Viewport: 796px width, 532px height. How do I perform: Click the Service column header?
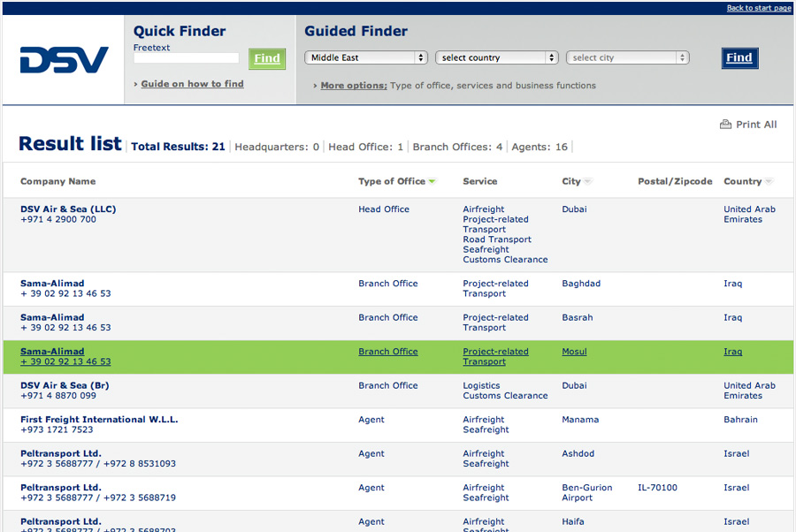click(x=479, y=181)
